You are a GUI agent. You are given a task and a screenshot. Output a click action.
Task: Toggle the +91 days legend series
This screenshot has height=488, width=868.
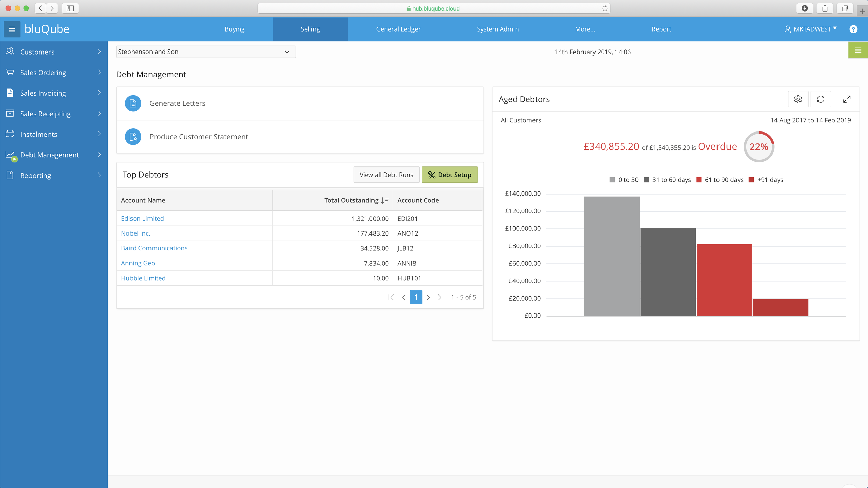coord(766,180)
